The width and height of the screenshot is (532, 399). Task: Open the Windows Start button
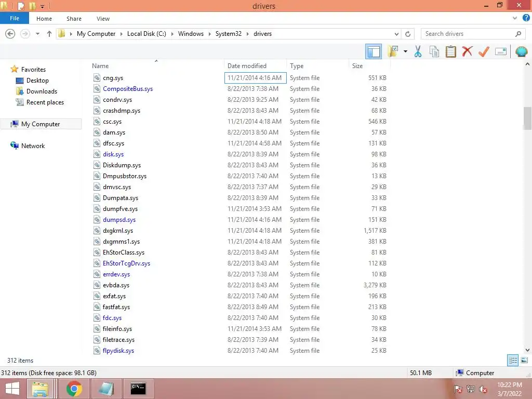(x=12, y=389)
